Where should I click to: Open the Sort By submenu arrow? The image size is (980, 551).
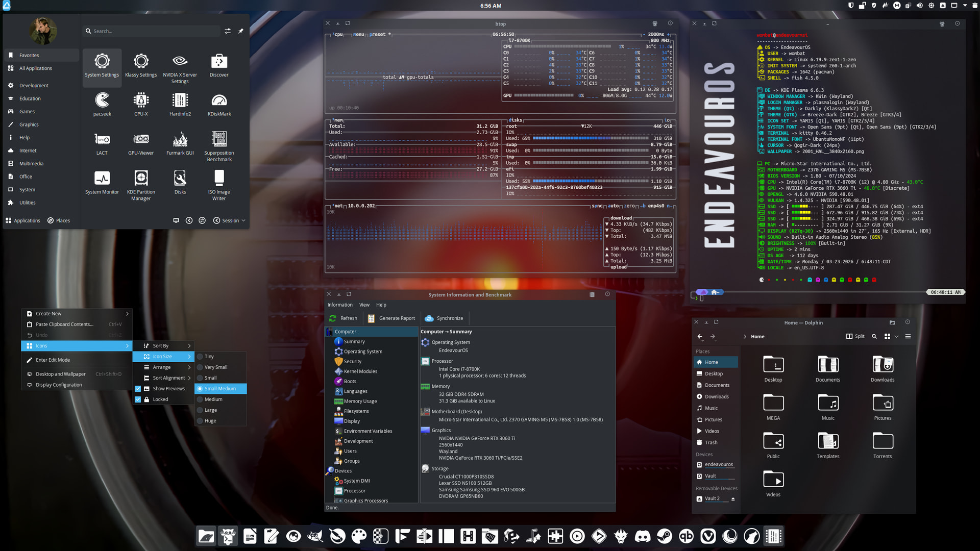pyautogui.click(x=189, y=346)
